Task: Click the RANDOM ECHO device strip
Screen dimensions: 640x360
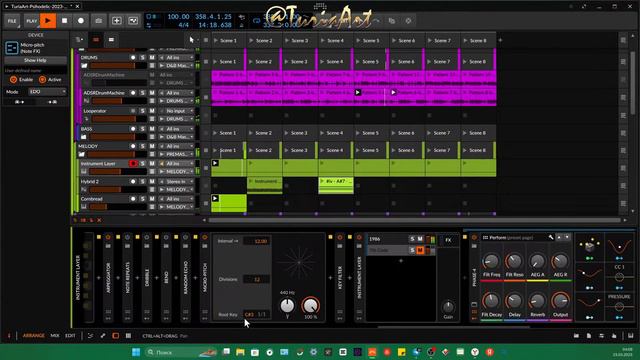Action: [185, 278]
